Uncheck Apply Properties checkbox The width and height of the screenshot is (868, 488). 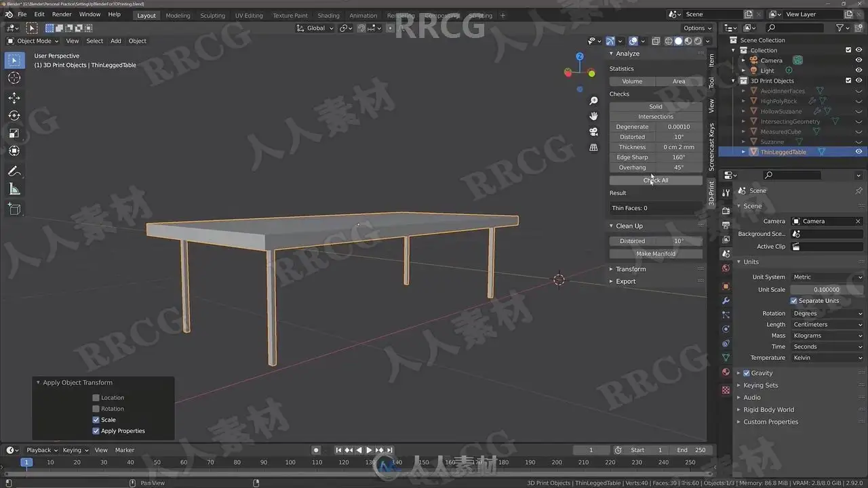pos(96,430)
